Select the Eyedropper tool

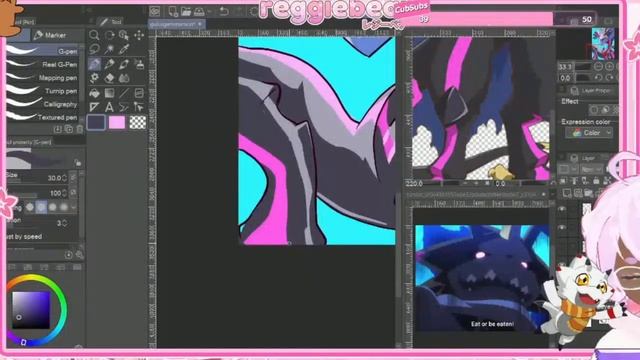pos(124,49)
